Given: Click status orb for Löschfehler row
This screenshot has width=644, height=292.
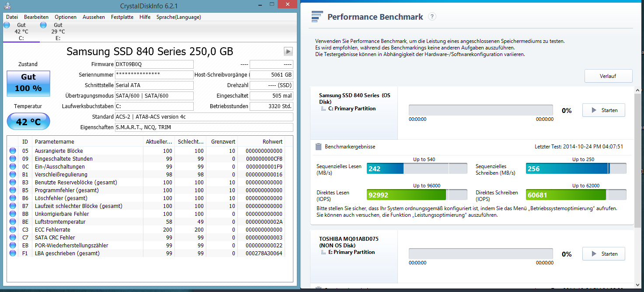Looking at the screenshot, I should coord(13,198).
